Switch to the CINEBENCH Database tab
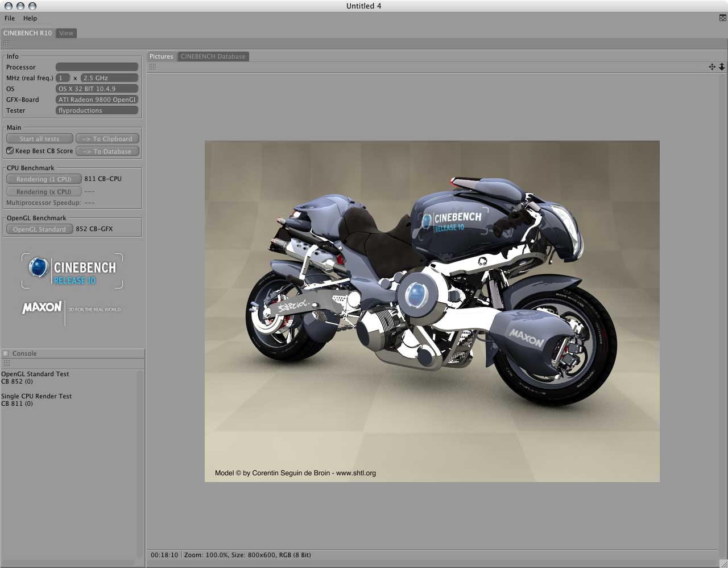Viewport: 728px width, 568px height. (x=213, y=56)
